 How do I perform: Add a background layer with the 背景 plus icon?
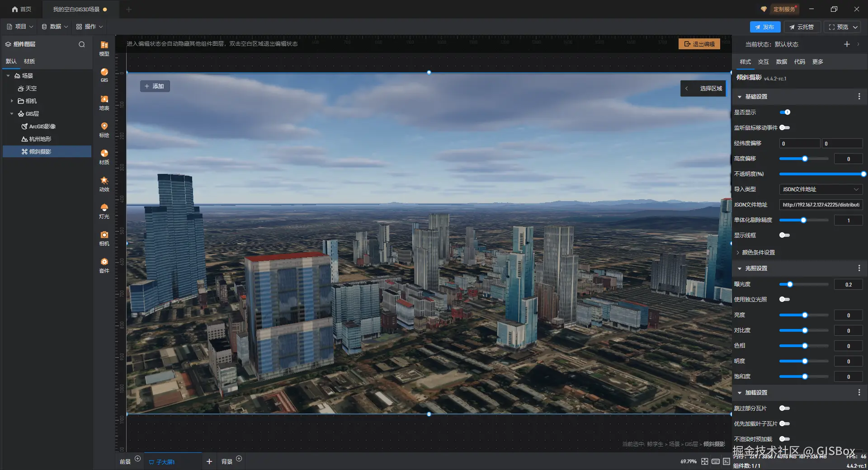239,459
